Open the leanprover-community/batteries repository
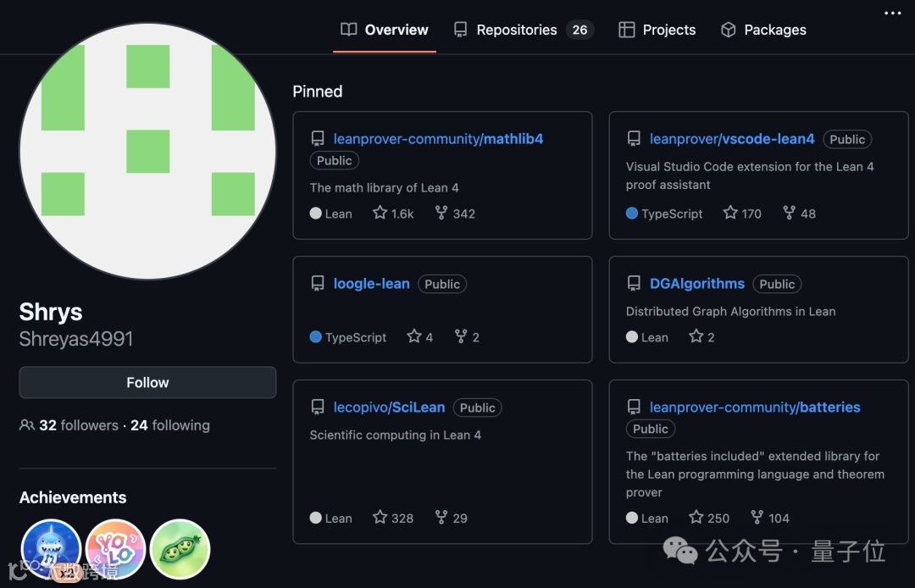 tap(755, 408)
